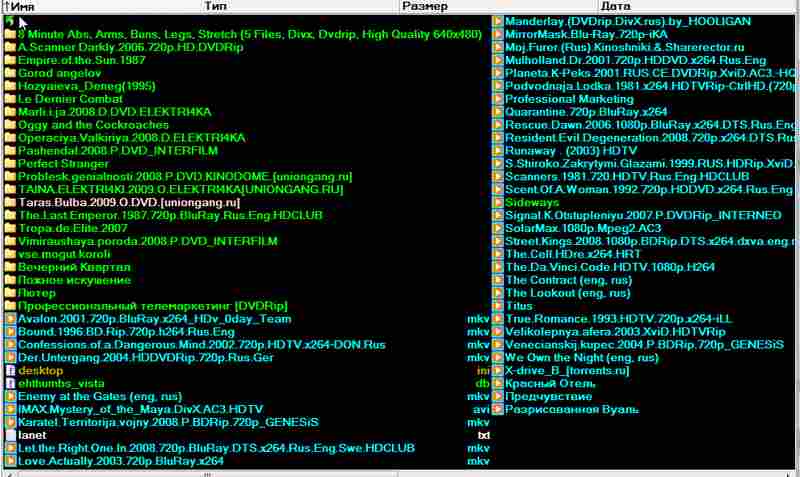
Task: Select Problesk.genialnosti.2008 folder name
Action: 185,177
